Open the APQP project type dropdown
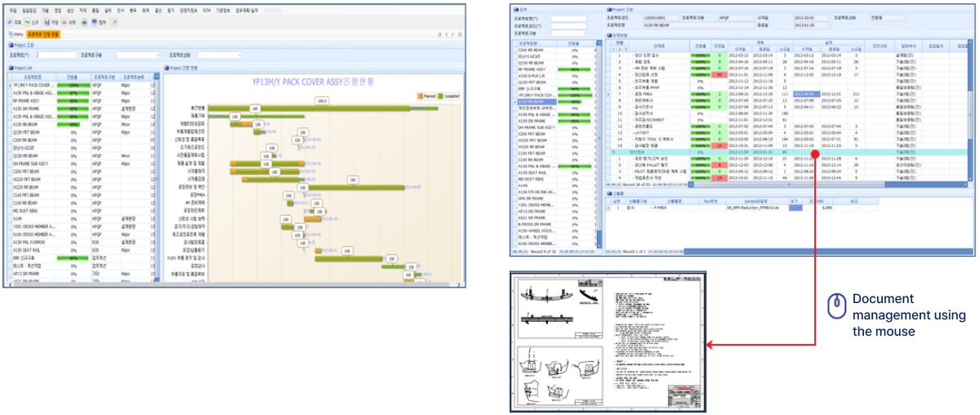The image size is (980, 415). [736, 17]
